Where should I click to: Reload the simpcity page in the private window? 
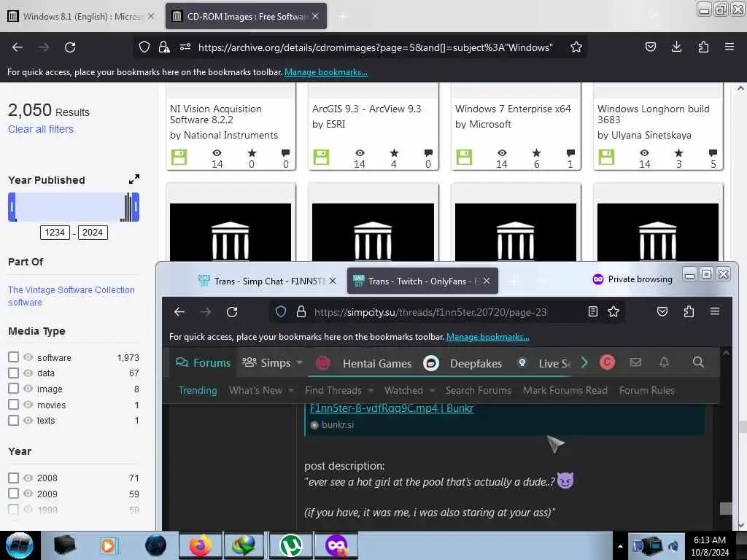point(232,312)
